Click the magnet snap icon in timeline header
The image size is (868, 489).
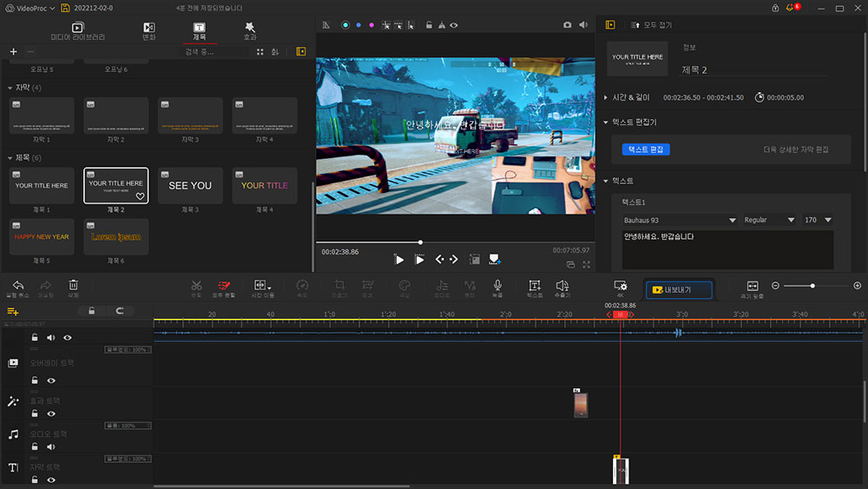(120, 311)
